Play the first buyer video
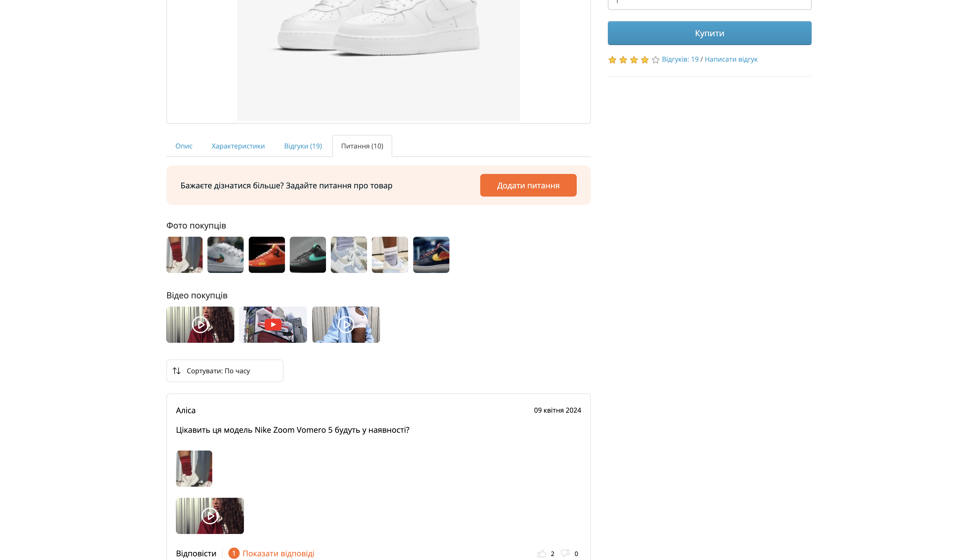 200,325
